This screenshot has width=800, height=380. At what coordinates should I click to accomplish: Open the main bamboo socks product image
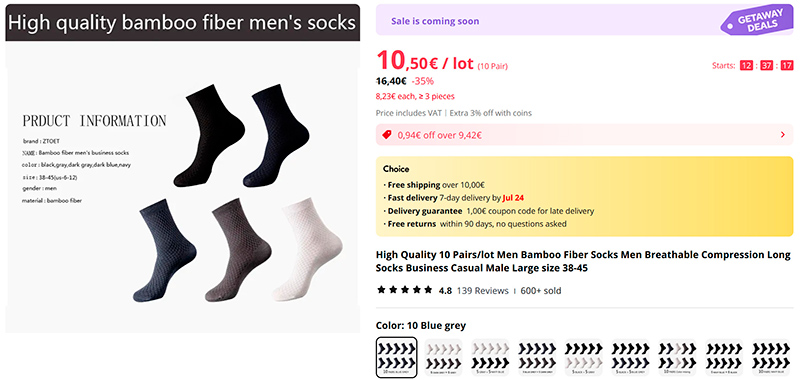pyautogui.click(x=183, y=169)
